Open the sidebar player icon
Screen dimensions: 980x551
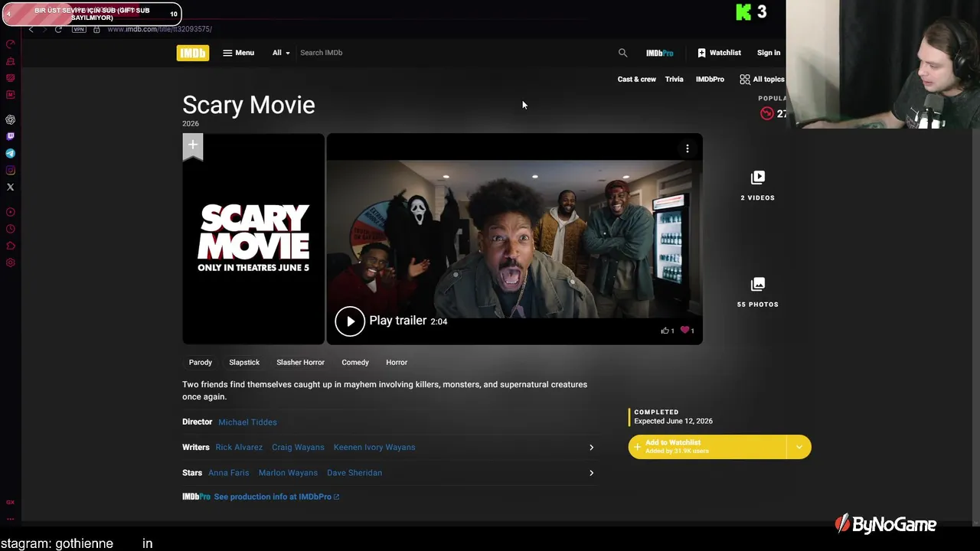pos(11,212)
